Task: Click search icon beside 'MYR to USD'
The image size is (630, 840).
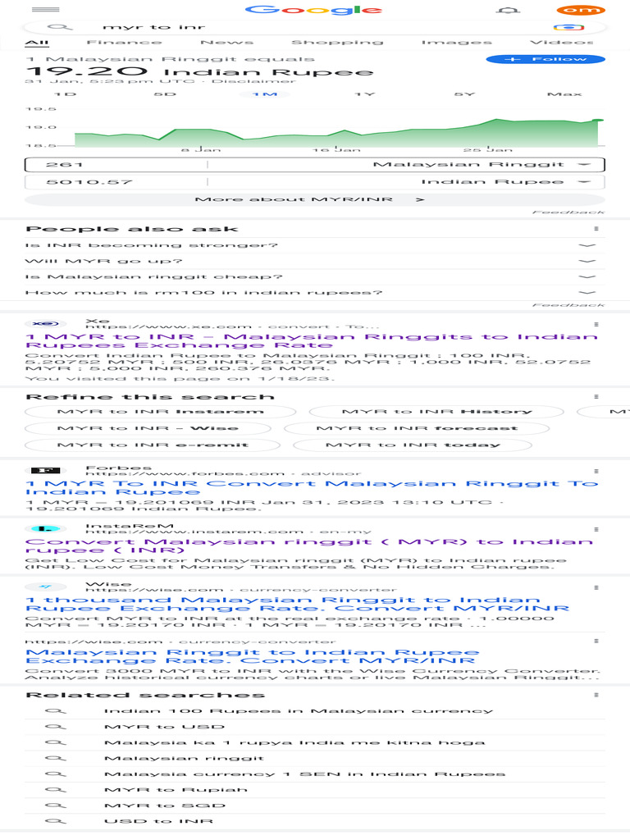Action: click(55, 727)
